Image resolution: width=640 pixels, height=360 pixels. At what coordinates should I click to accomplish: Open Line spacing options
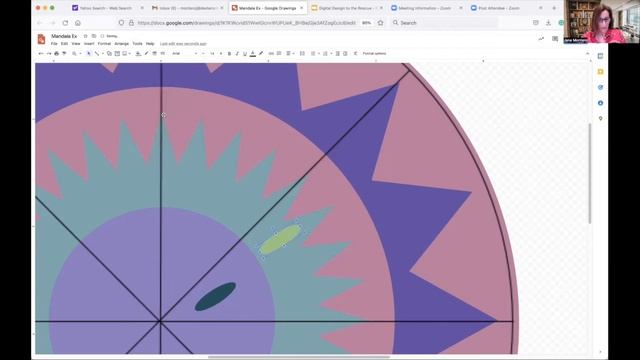[x=302, y=53]
